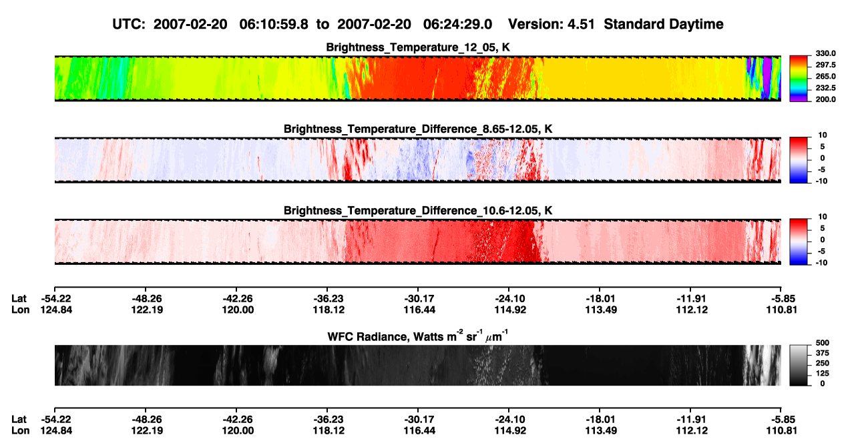Screen dimensions: 868x445
Task: Click the 375 tick on WFC Radiance colorbar
Action: point(821,354)
